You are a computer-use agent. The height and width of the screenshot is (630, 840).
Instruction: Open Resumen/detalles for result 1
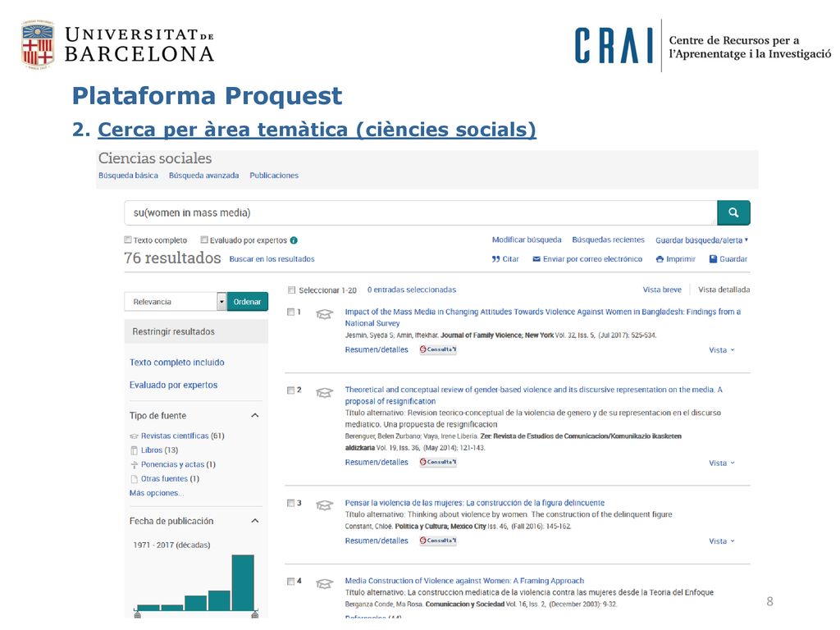pyautogui.click(x=377, y=349)
